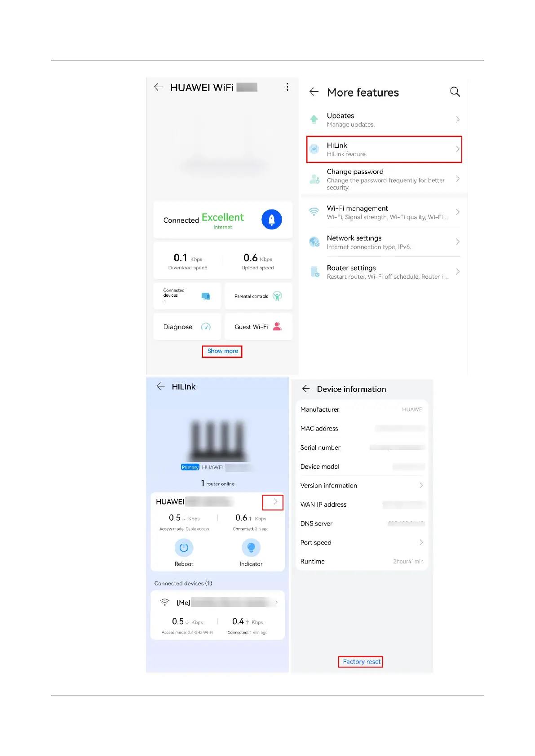Expand Updates row chevron
This screenshot has width=535, height=756.
pyautogui.click(x=458, y=119)
